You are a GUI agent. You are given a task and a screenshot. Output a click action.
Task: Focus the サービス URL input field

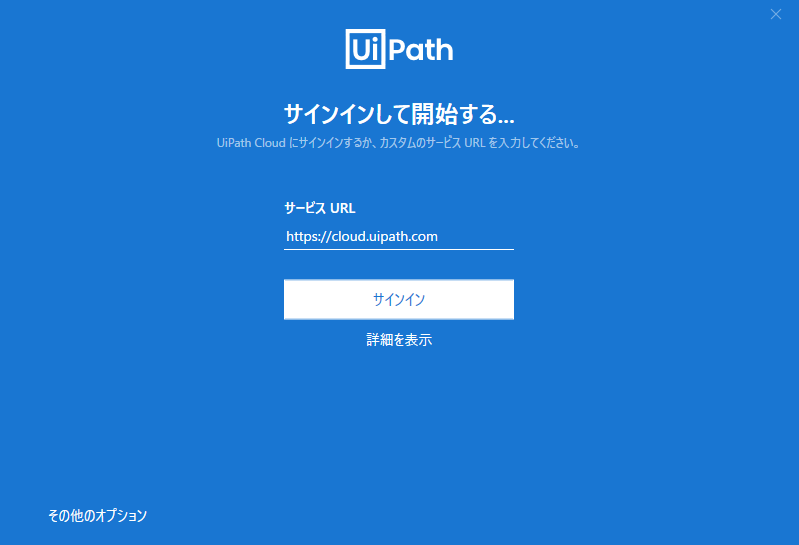[398, 237]
